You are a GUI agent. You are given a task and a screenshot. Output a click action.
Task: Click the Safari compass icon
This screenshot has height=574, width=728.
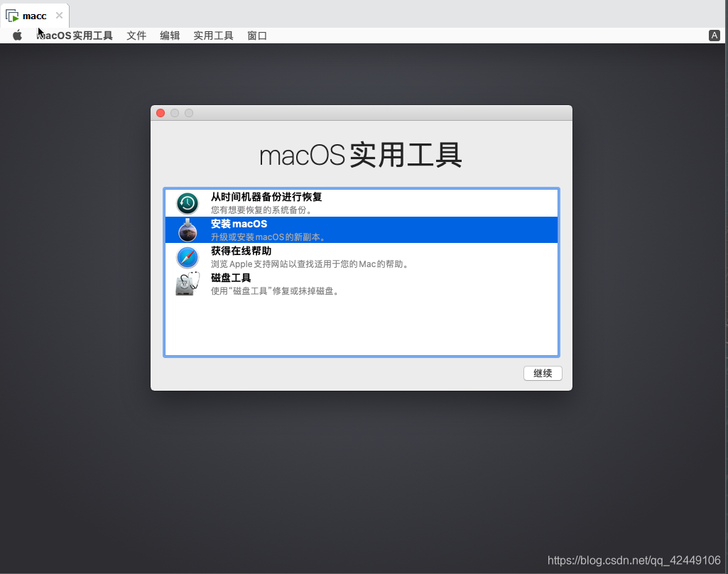(188, 257)
